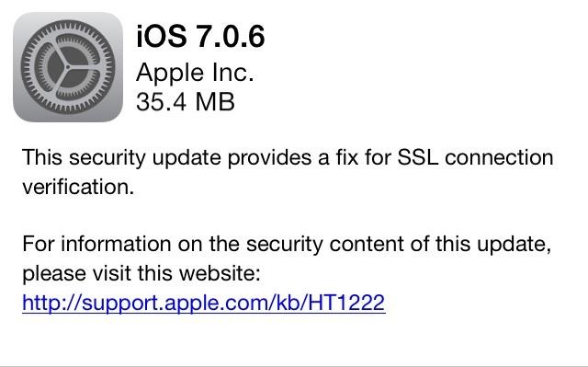Image resolution: width=588 pixels, height=367 pixels.
Task: Click the word SSL in description
Action: [x=418, y=157]
